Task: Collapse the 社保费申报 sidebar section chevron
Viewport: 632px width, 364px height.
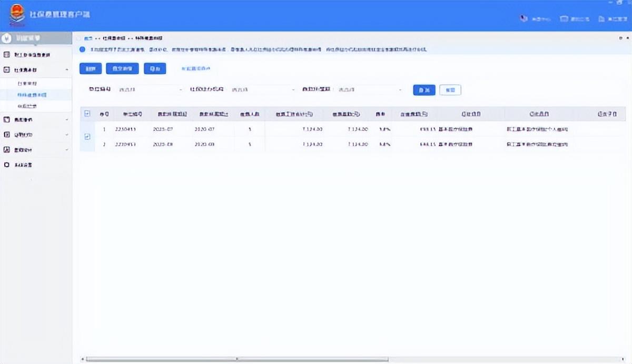Action: coord(67,69)
